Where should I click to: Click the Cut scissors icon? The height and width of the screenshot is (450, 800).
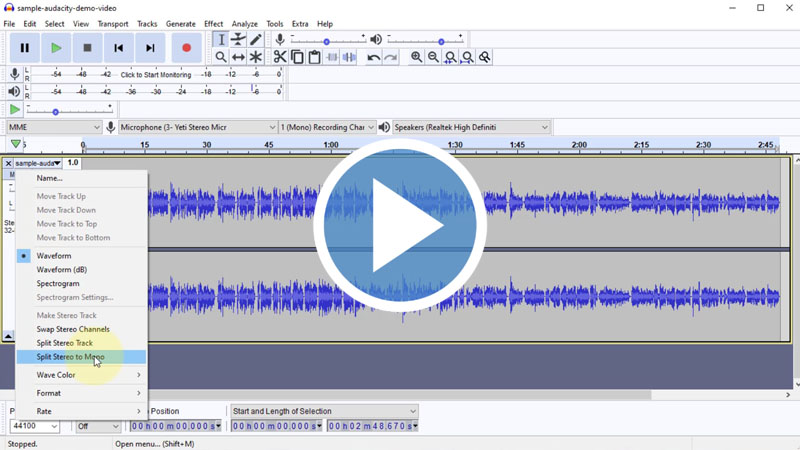280,57
